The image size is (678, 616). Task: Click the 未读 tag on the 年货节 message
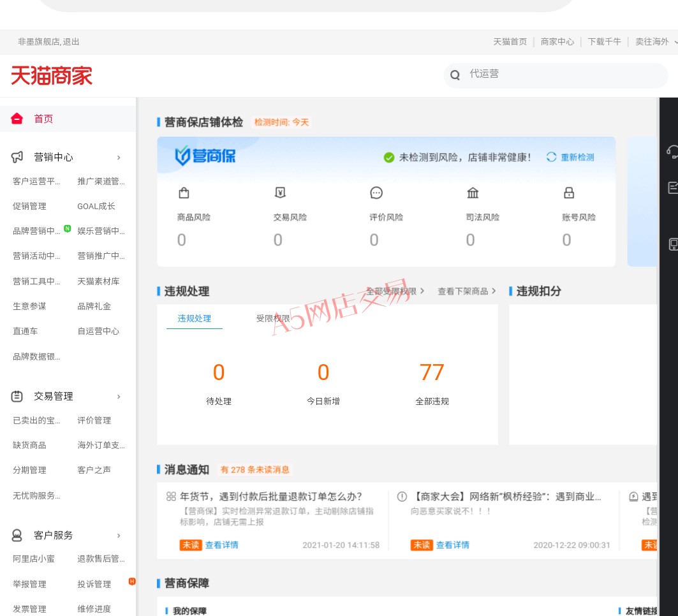[191, 545]
